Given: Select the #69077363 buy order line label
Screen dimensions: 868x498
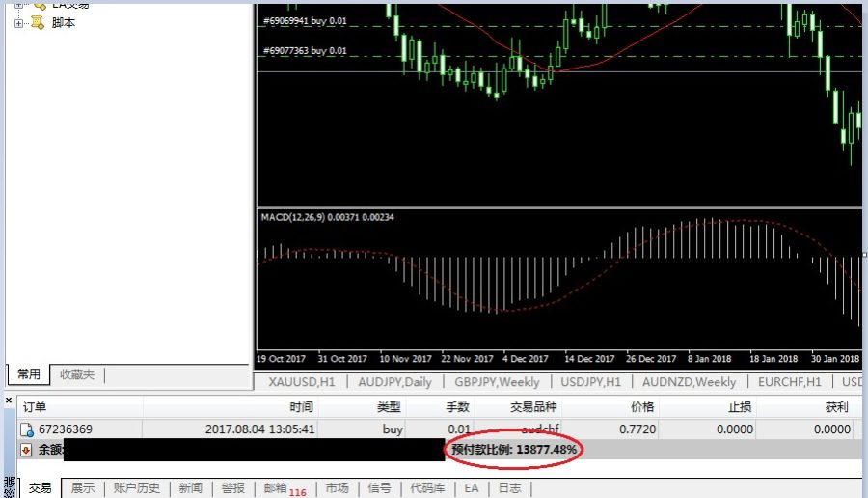Looking at the screenshot, I should point(305,51).
